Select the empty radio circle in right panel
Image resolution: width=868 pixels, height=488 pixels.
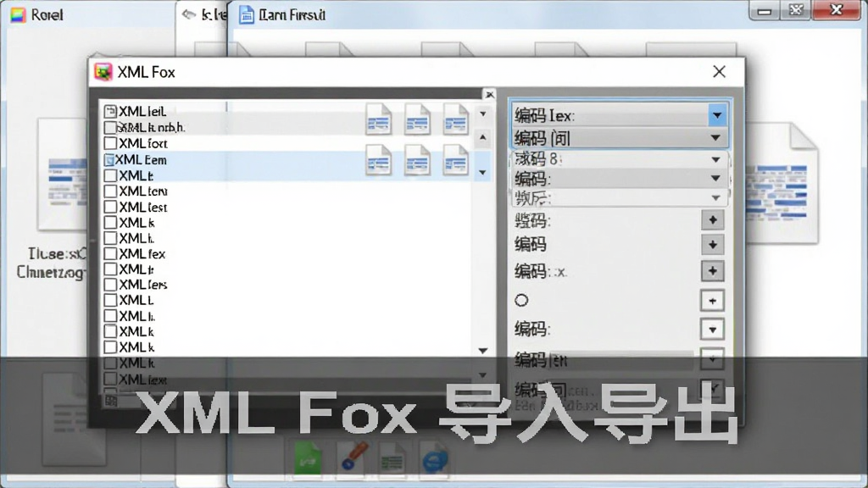click(521, 301)
